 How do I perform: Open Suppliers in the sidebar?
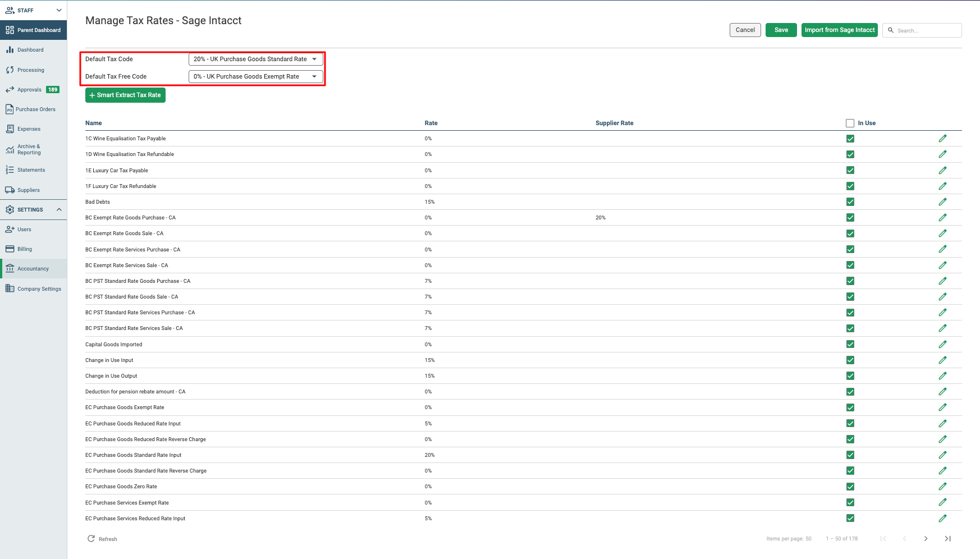33,190
